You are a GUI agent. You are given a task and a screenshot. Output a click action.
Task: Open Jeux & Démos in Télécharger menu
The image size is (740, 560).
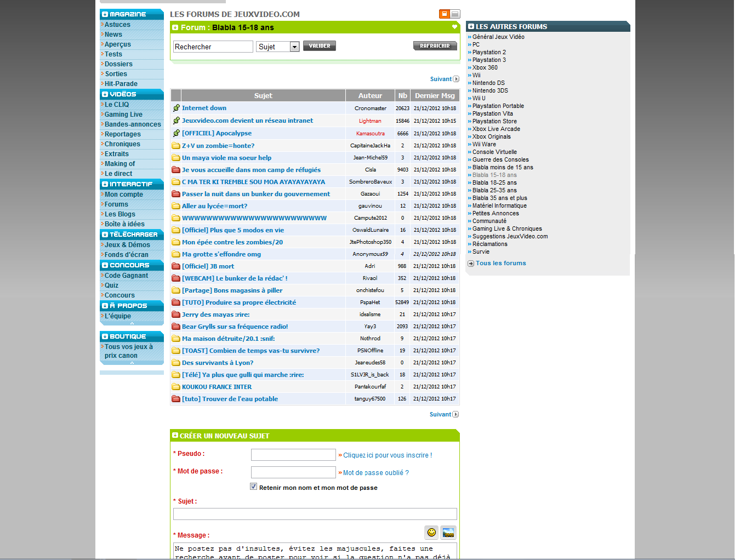[127, 245]
